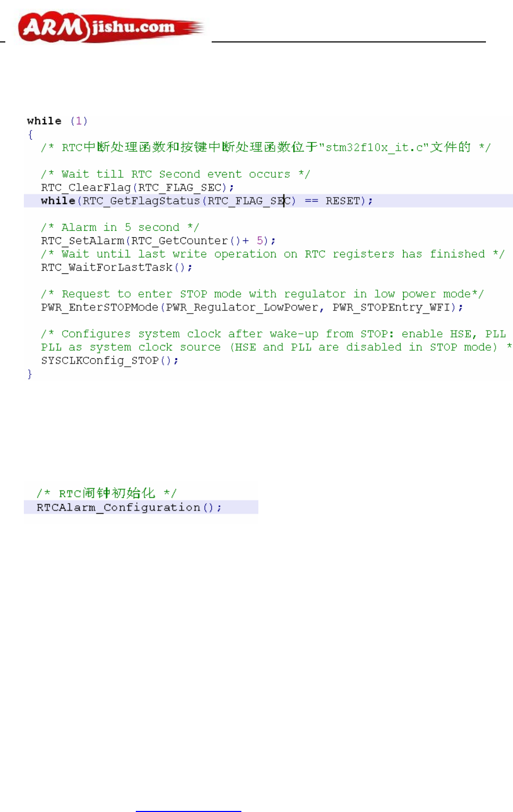This screenshot has width=513, height=812.
Task: Click the highlighted RTCAlarm_Configuration() line
Action: coord(141,507)
